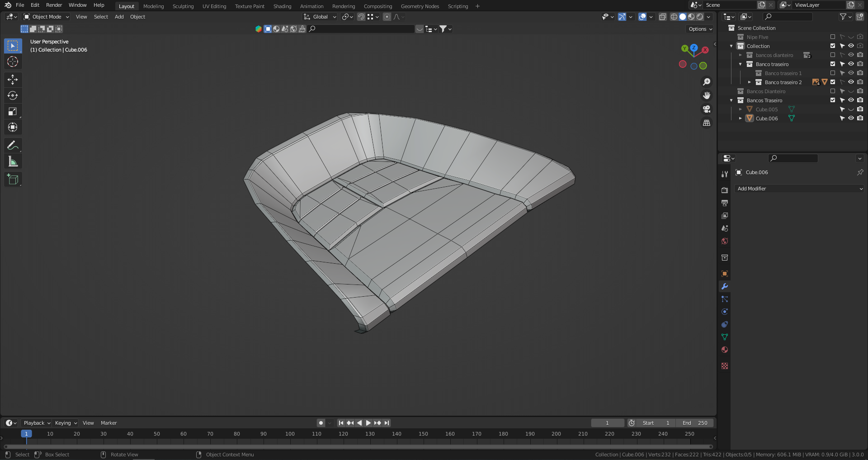Click the 3D Cursor tool
Image resolution: width=868 pixels, height=460 pixels.
point(13,62)
